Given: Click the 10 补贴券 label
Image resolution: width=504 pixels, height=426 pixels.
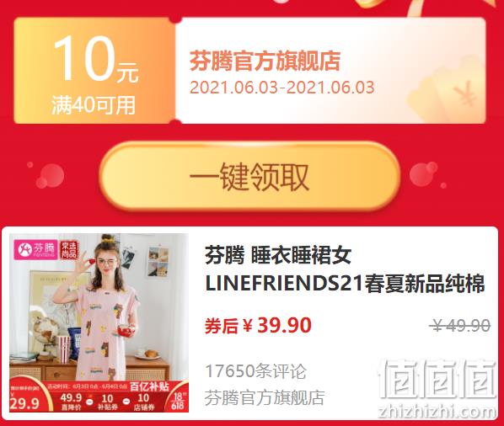Looking at the screenshot, I should tap(107, 402).
